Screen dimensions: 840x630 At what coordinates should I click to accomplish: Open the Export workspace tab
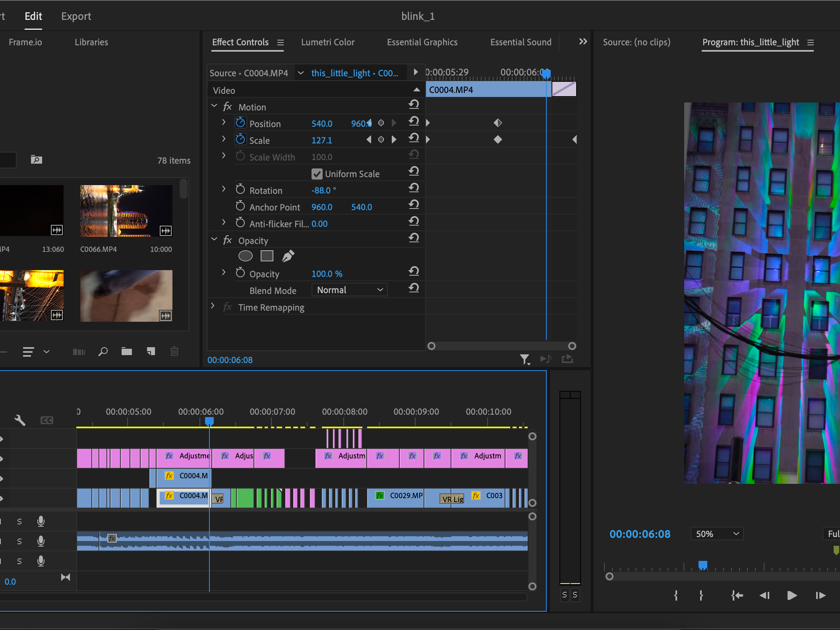pos(76,16)
